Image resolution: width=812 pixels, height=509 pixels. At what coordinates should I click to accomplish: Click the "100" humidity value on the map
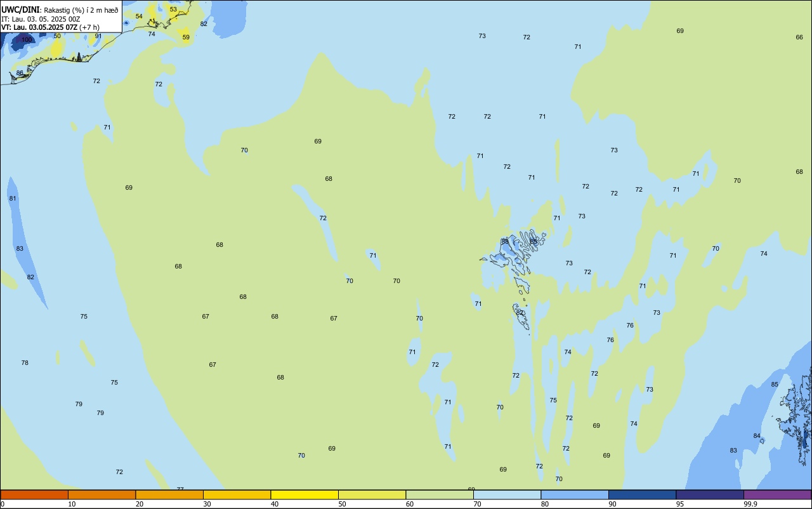[27, 39]
